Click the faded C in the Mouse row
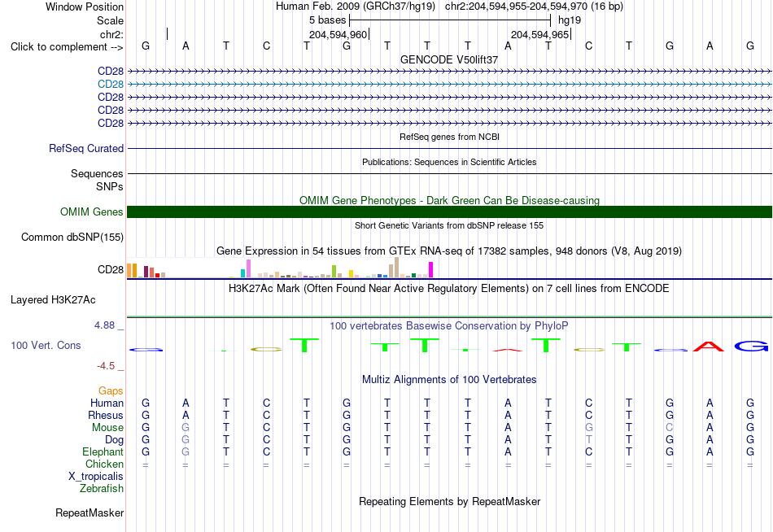The height and width of the screenshot is (532, 773). tap(669, 428)
